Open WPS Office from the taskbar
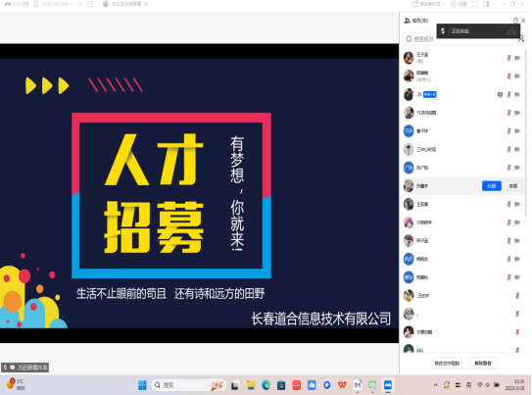The image size is (532, 395). (342, 385)
